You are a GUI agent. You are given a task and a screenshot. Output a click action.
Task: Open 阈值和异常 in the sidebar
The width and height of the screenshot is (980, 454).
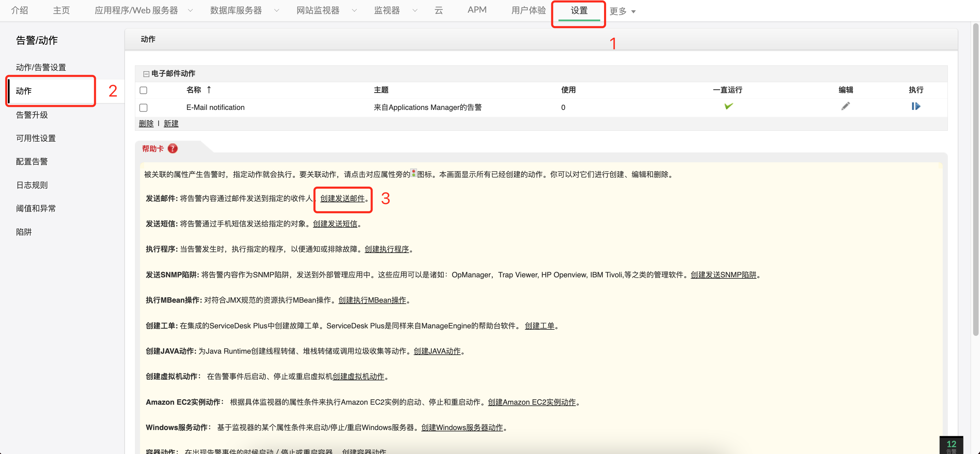tap(36, 208)
